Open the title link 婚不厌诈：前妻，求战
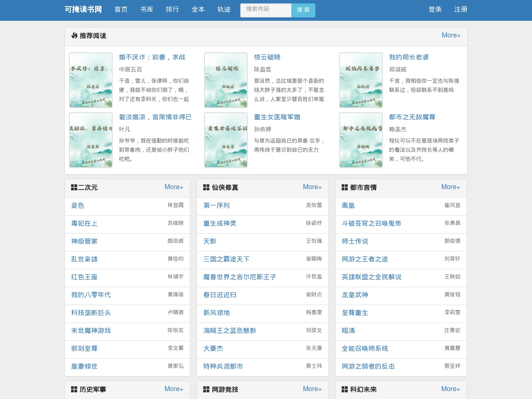 click(152, 57)
